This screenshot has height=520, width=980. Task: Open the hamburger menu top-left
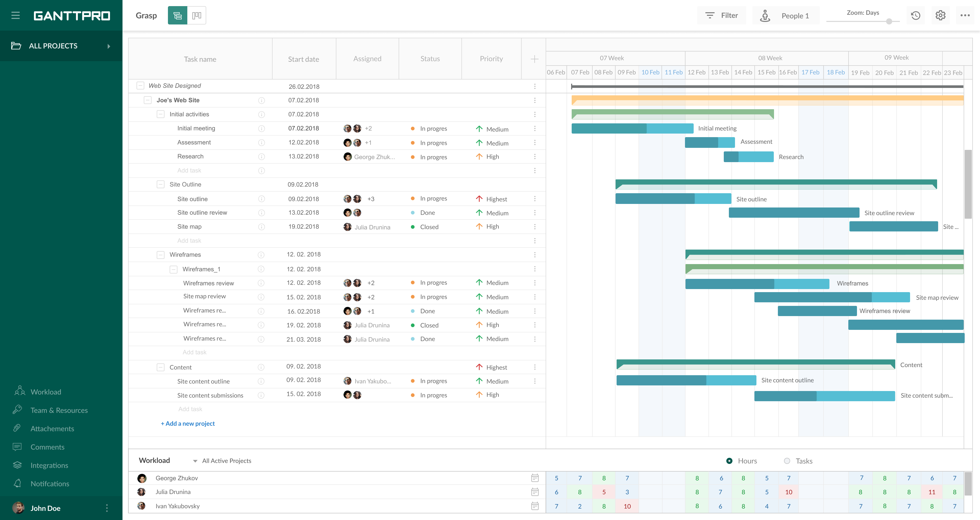pyautogui.click(x=16, y=15)
